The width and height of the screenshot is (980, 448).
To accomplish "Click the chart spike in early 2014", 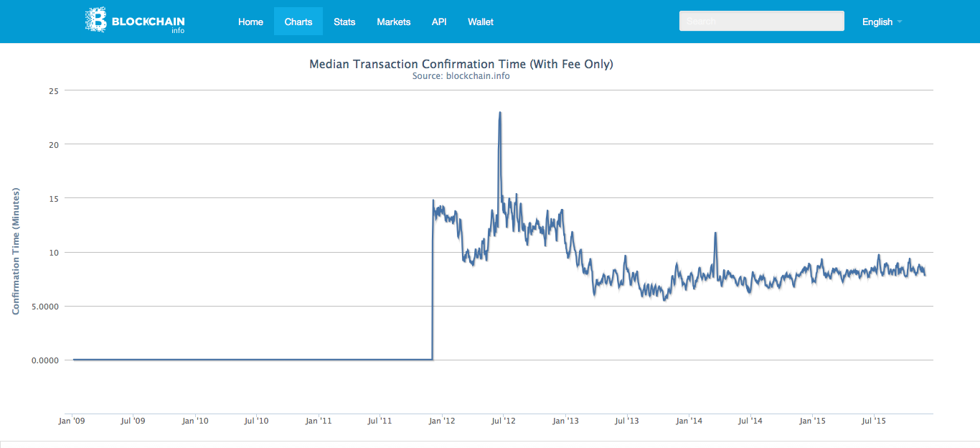I will [x=715, y=233].
